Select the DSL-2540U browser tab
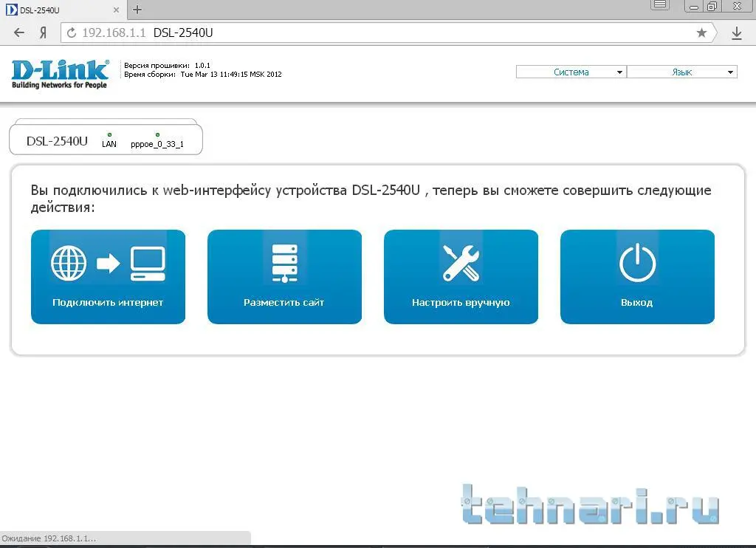This screenshot has height=548, width=756. (63, 10)
